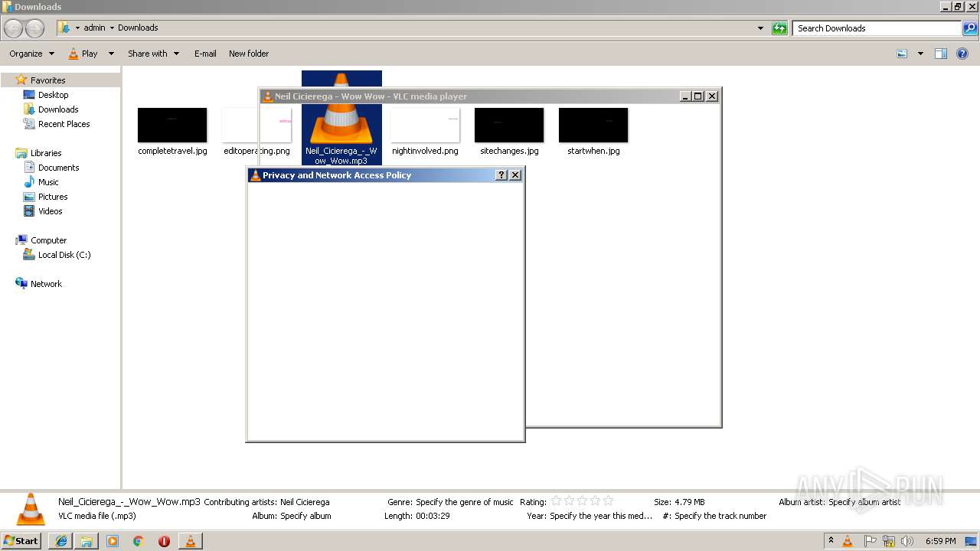Open the Pictures library
The width and height of the screenshot is (980, 551).
point(53,197)
